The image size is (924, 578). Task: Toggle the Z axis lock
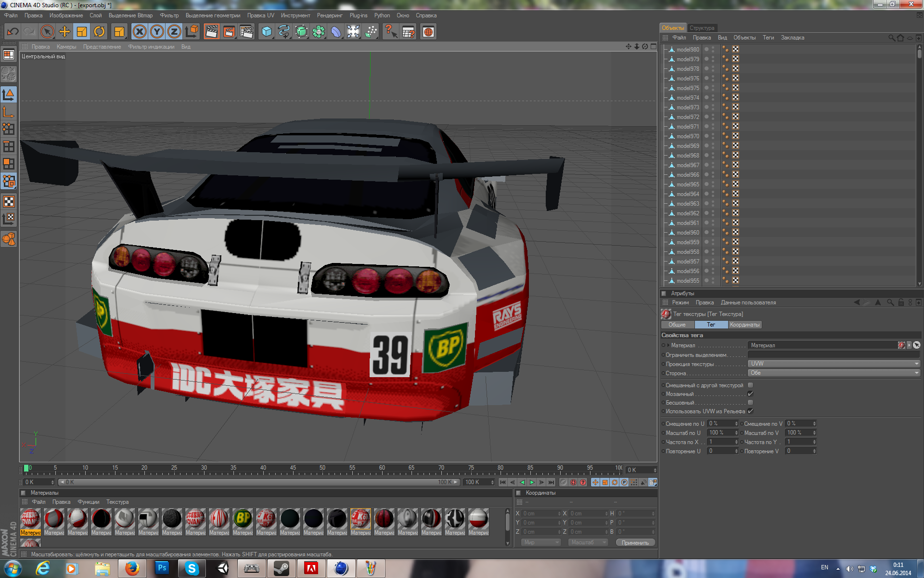pyautogui.click(x=174, y=32)
